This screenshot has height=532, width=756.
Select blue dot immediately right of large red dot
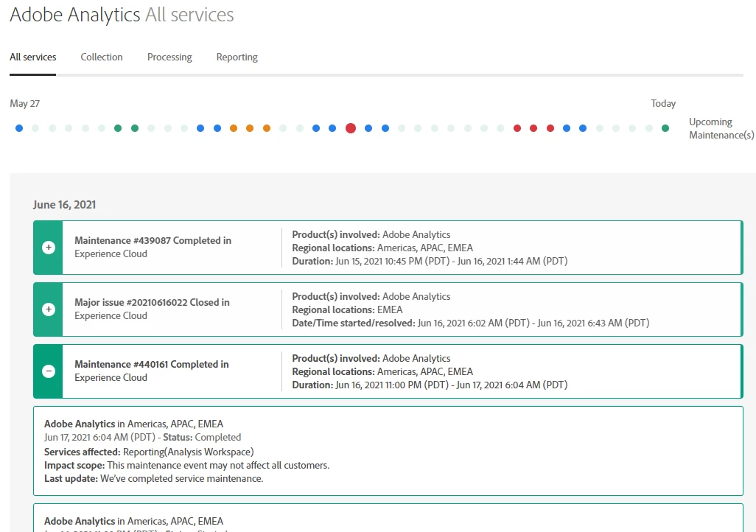tap(368, 128)
